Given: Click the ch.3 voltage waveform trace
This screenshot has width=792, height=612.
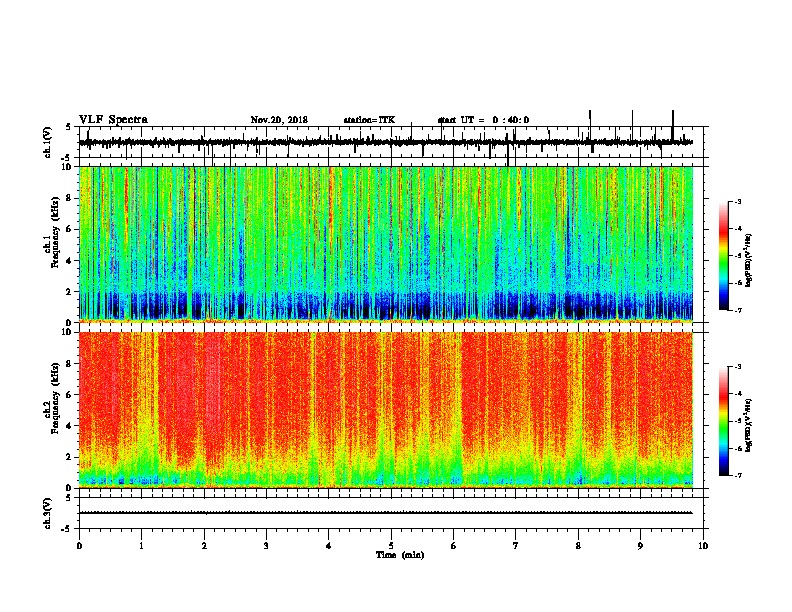Looking at the screenshot, I should coord(386,513).
